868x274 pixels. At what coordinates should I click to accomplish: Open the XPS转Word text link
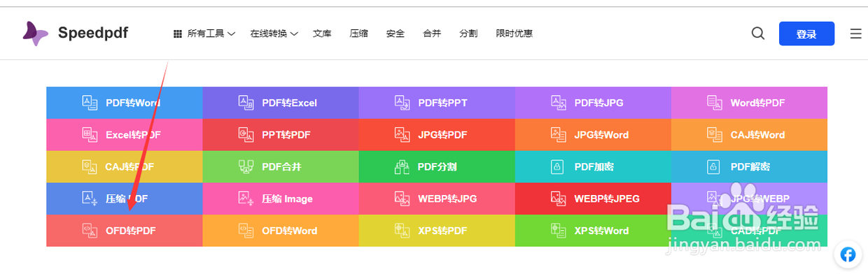602,231
